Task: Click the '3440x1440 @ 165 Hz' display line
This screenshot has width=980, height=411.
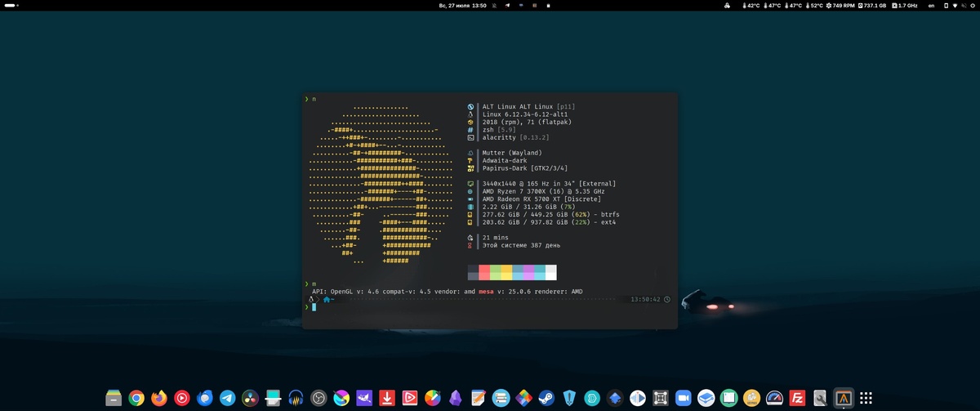Action: point(549,184)
